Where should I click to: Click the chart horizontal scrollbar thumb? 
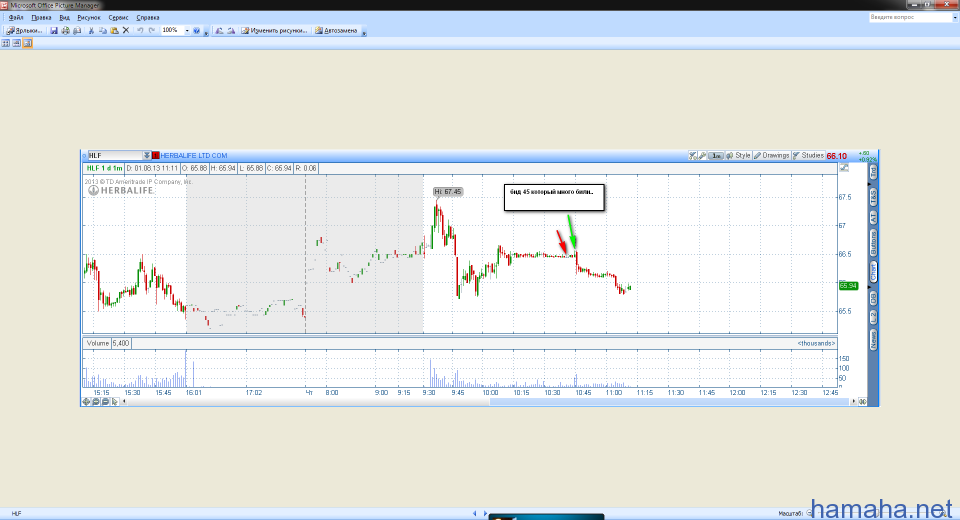[669, 402]
